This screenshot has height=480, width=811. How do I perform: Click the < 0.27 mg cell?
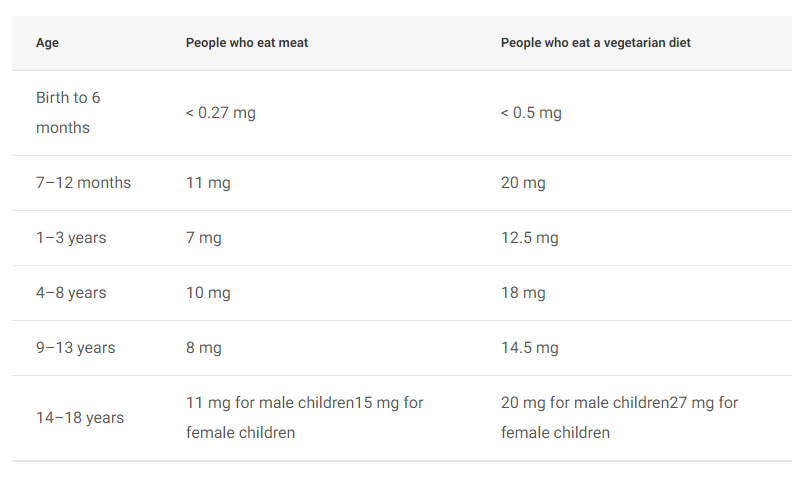tap(221, 113)
